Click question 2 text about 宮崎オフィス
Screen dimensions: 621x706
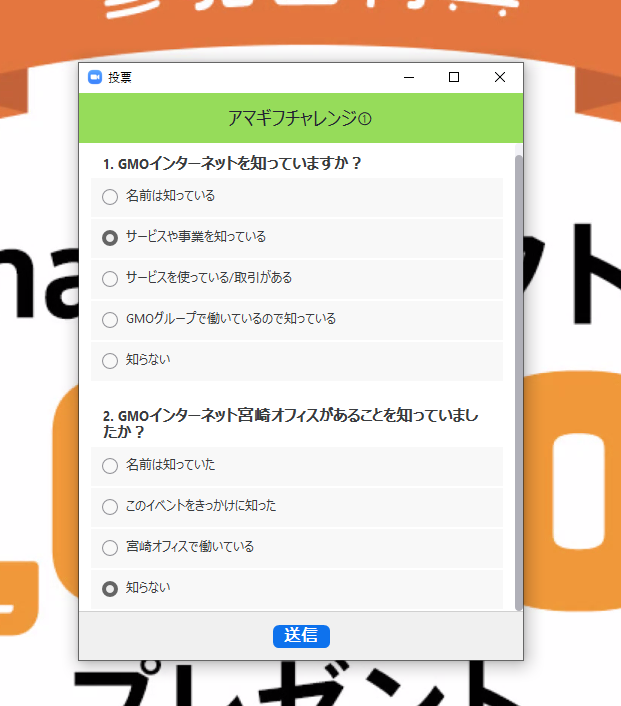290,423
